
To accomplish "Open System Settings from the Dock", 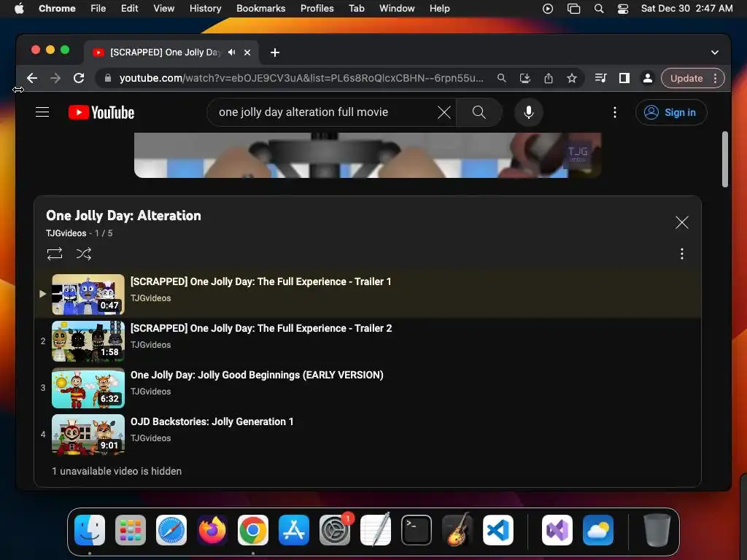I will pos(334,530).
